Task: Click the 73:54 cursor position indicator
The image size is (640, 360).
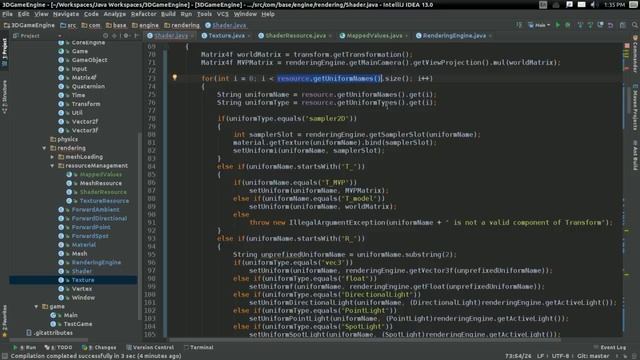Action: (518, 356)
